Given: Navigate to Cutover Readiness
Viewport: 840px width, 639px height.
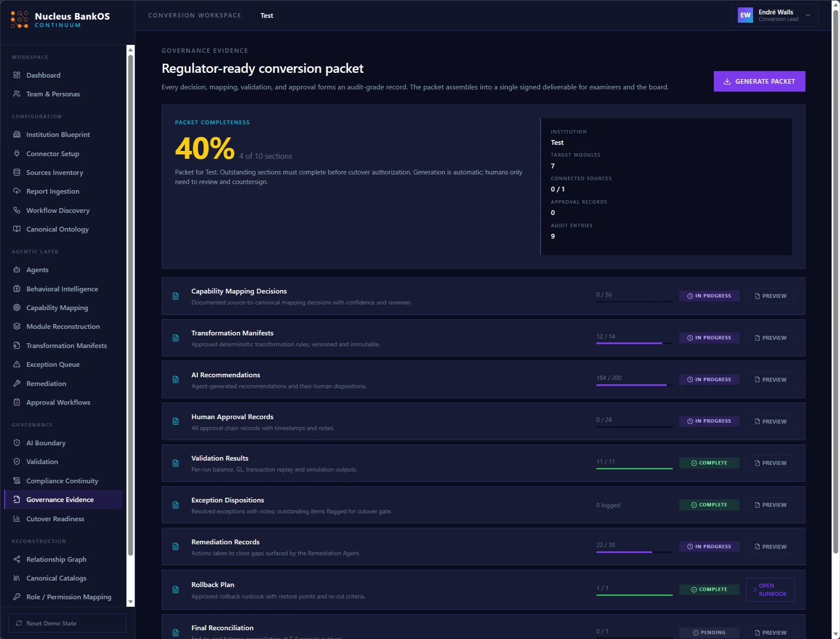Looking at the screenshot, I should coord(63,519).
